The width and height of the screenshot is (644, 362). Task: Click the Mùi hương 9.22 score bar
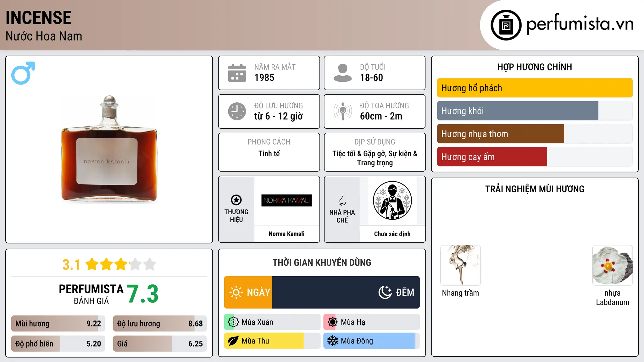[x=58, y=324]
